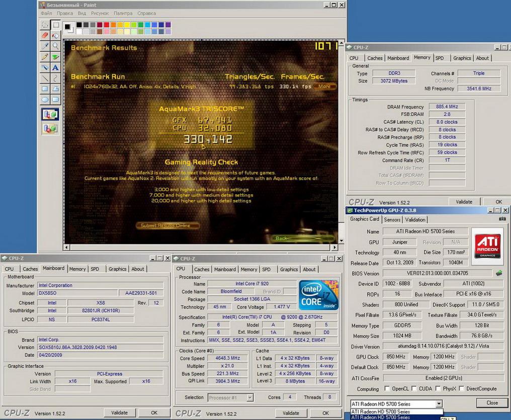The height and width of the screenshot is (420, 511).
Task: Open Graphics tab in the Processor CPU-Z window
Action: (x=289, y=270)
